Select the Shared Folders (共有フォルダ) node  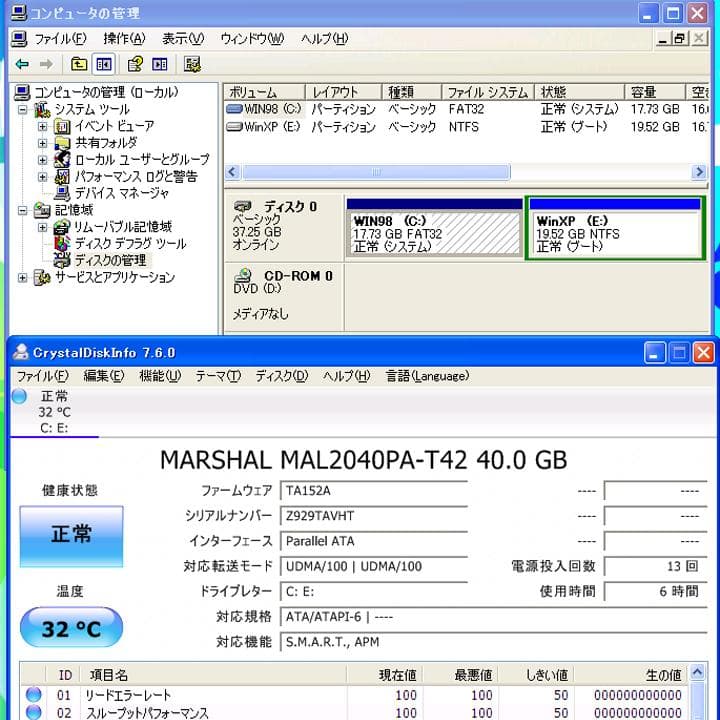[106, 143]
